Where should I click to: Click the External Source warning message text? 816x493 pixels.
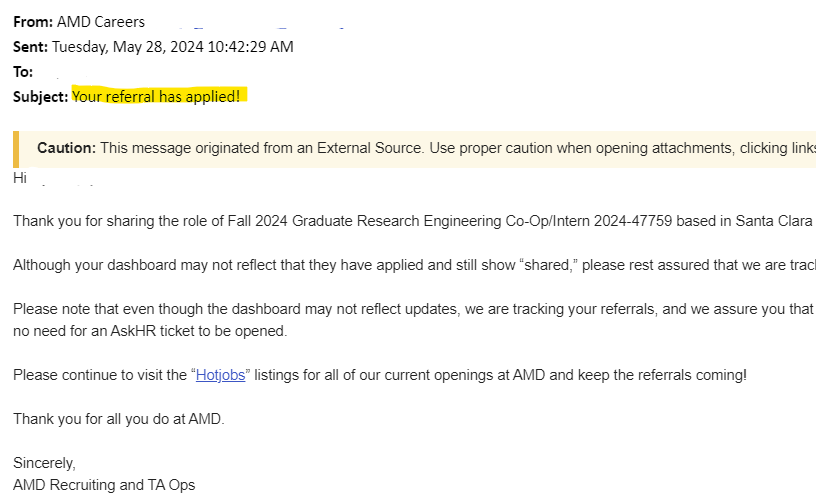450,148
